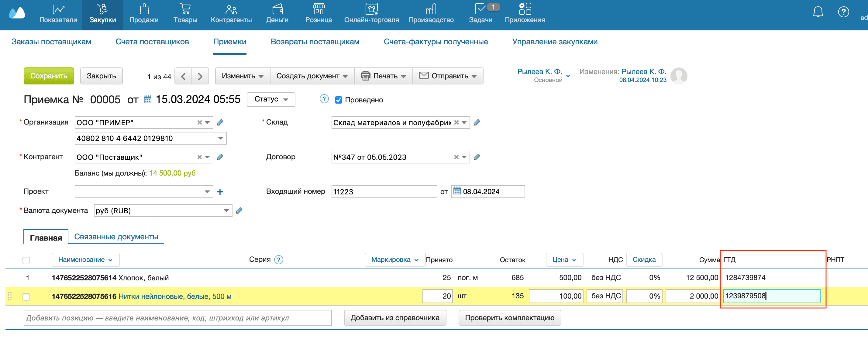Select checkbox for Нитки нейлоновые row
The height and width of the screenshot is (339, 868).
(x=26, y=296)
